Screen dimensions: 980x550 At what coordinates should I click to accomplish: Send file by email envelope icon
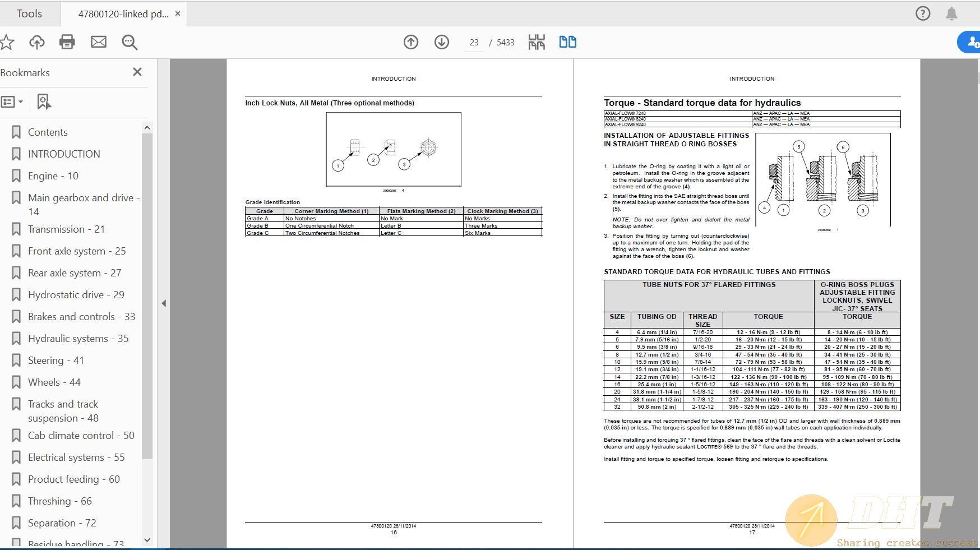tap(99, 42)
